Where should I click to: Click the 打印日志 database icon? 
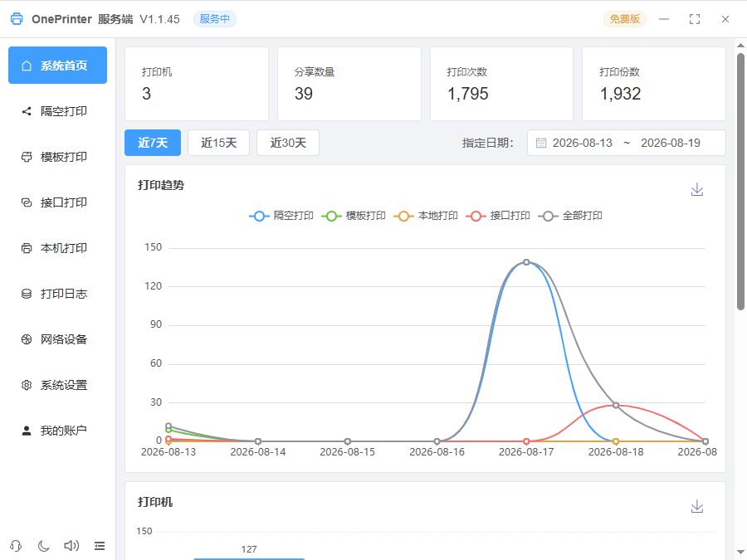[27, 294]
